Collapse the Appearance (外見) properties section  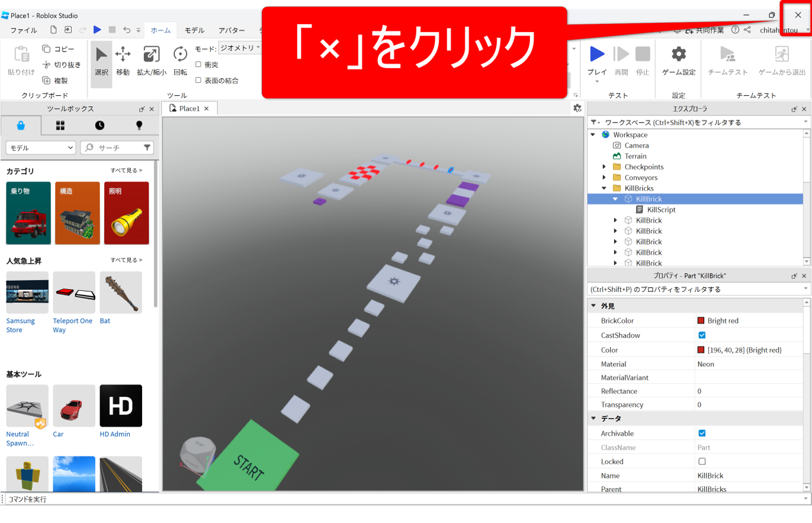click(x=593, y=306)
